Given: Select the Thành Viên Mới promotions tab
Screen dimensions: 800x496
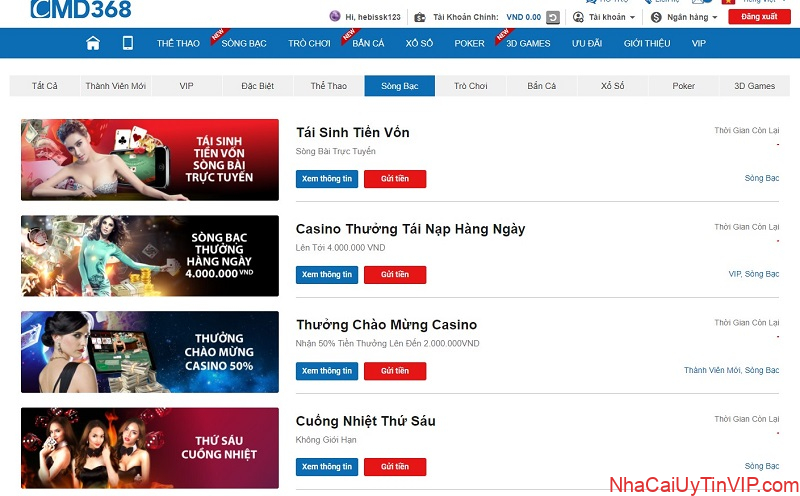Looking at the screenshot, I should click(116, 86).
